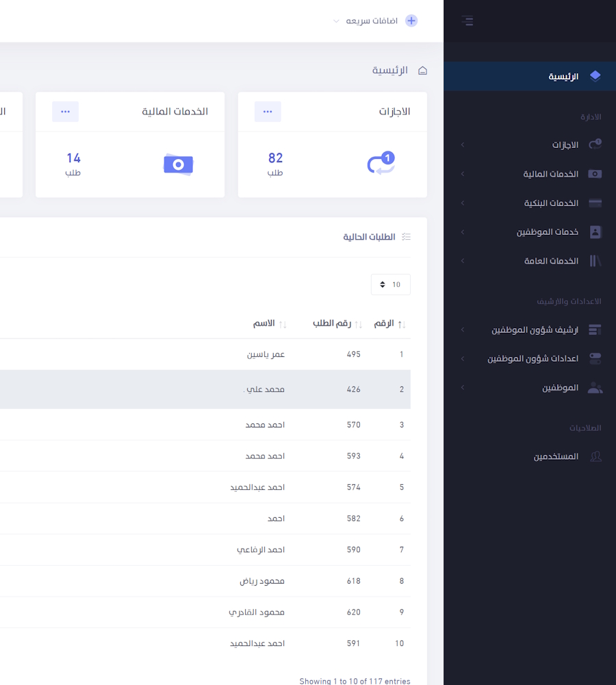The height and width of the screenshot is (685, 616).
Task: Sort by الرقم column arrows
Action: pyautogui.click(x=402, y=324)
